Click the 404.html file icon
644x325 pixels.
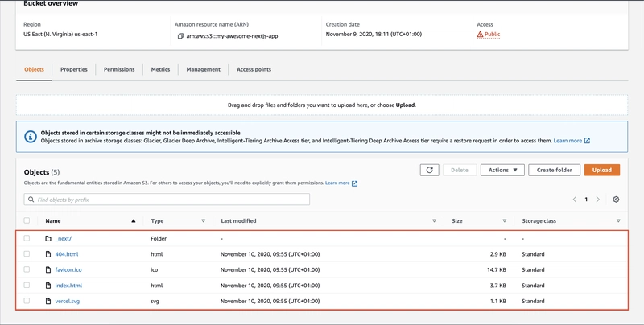[x=48, y=254]
